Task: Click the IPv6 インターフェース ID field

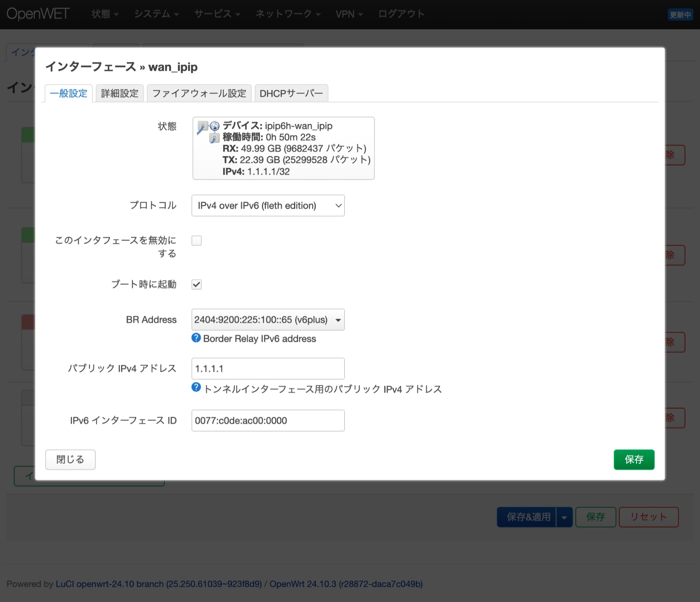Action: [268, 420]
